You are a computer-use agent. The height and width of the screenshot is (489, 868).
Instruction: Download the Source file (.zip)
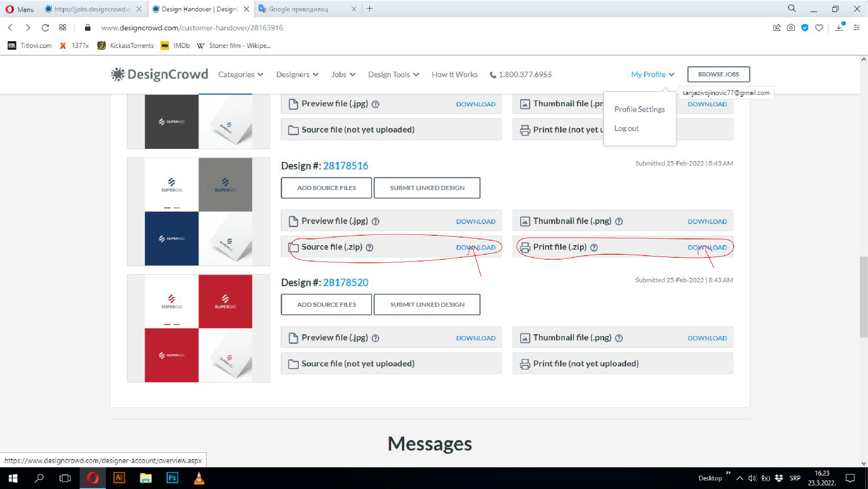coord(476,247)
